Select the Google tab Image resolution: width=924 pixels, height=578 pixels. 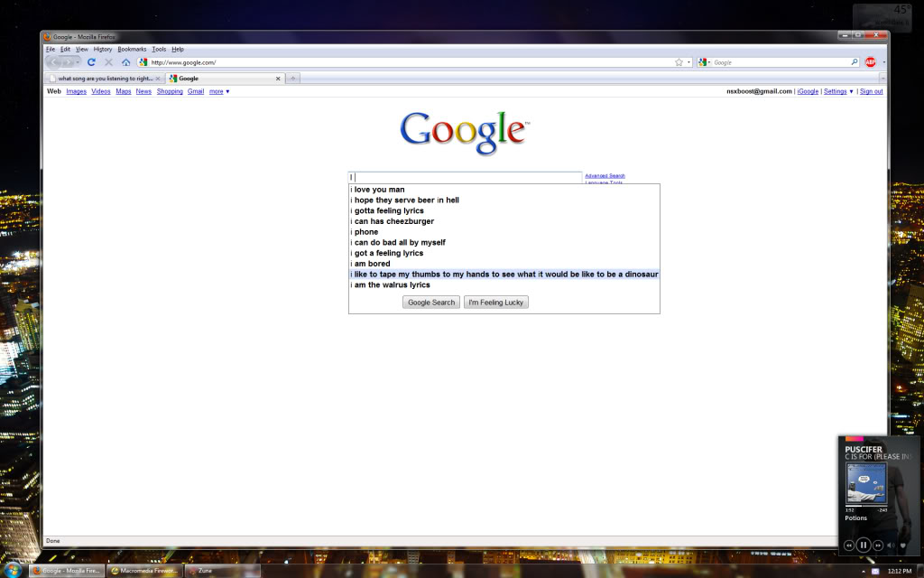coord(225,79)
